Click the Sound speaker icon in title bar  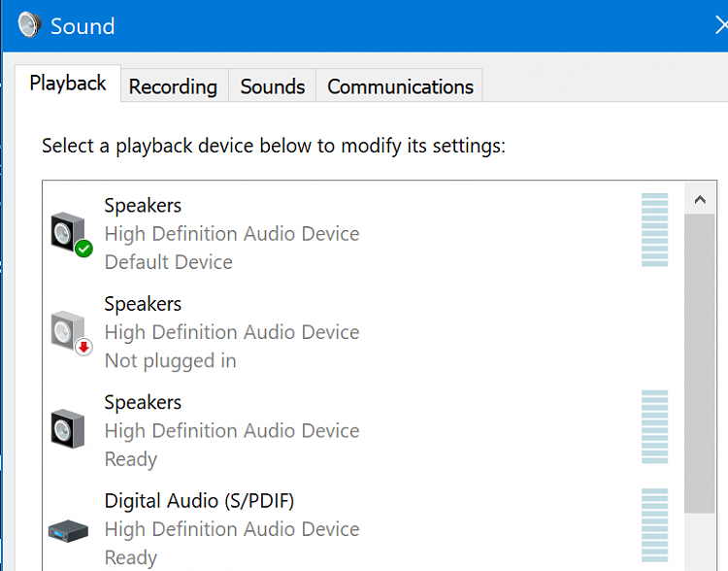[30, 24]
